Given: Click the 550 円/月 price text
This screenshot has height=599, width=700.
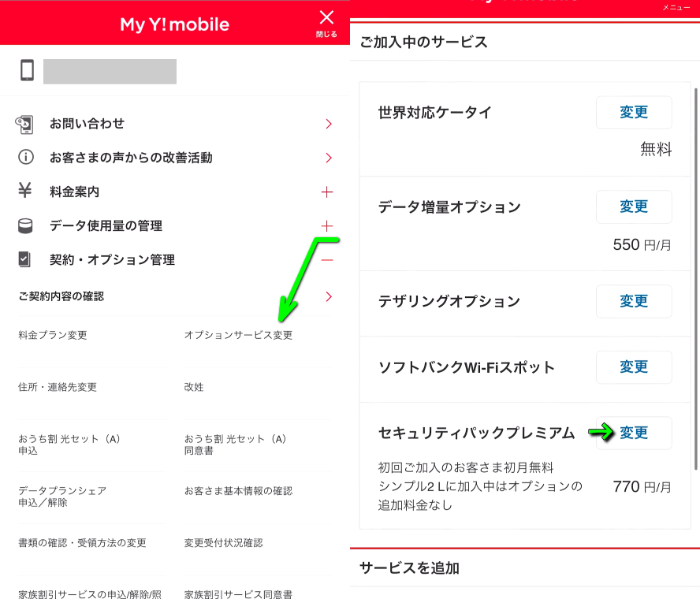Looking at the screenshot, I should pyautogui.click(x=642, y=244).
